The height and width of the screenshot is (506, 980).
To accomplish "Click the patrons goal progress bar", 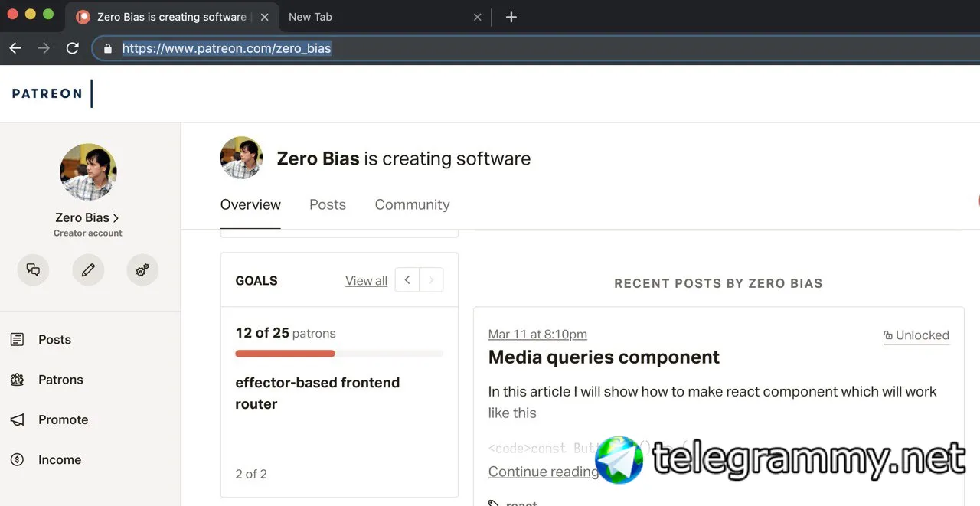I will click(339, 354).
